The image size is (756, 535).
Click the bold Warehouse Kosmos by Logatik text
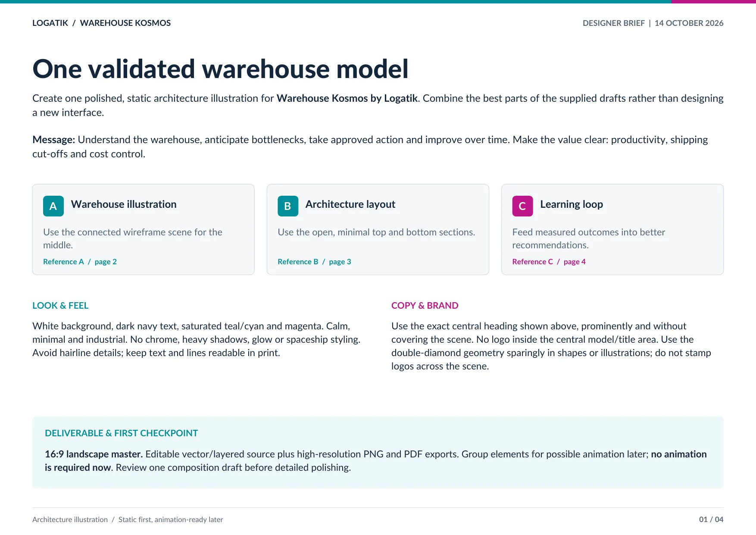347,98
